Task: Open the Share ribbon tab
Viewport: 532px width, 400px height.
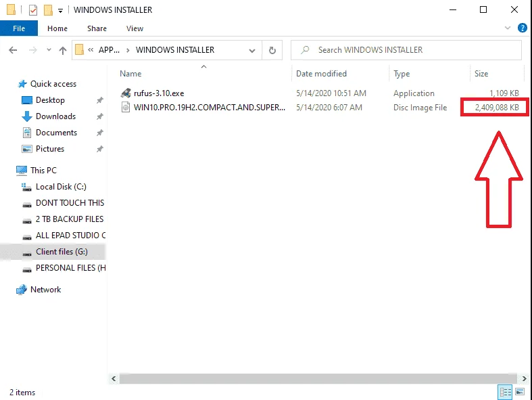Action: tap(97, 28)
